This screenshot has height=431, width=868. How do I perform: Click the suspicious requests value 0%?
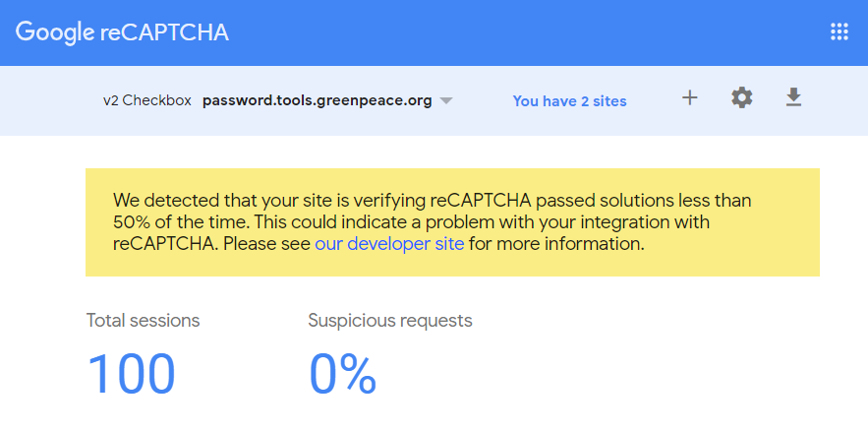[343, 374]
